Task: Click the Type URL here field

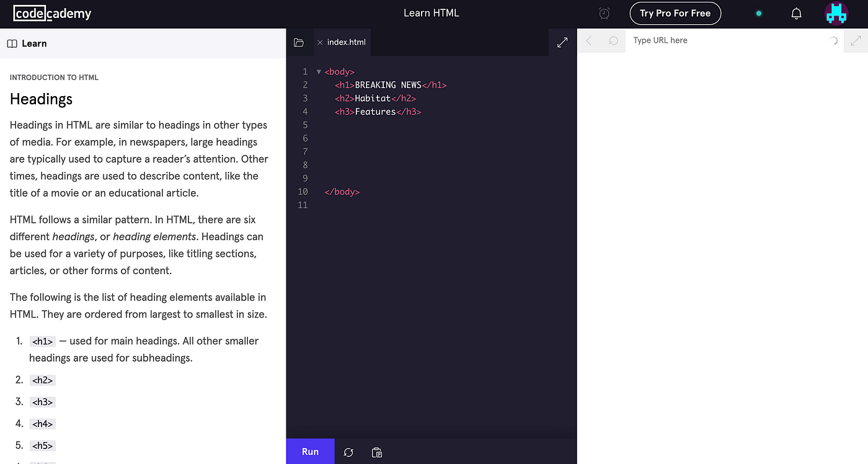Action: pyautogui.click(x=725, y=40)
